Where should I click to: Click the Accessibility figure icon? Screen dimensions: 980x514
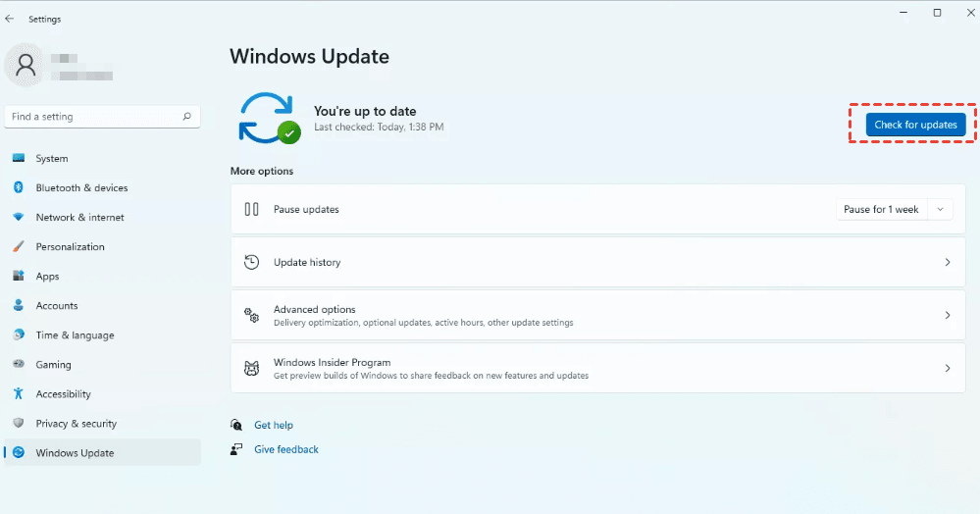(18, 393)
